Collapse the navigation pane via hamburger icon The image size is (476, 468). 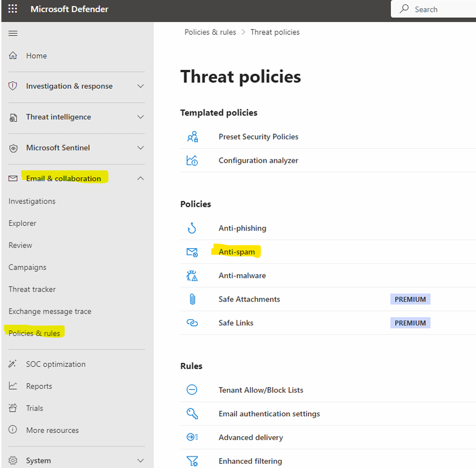click(x=13, y=33)
